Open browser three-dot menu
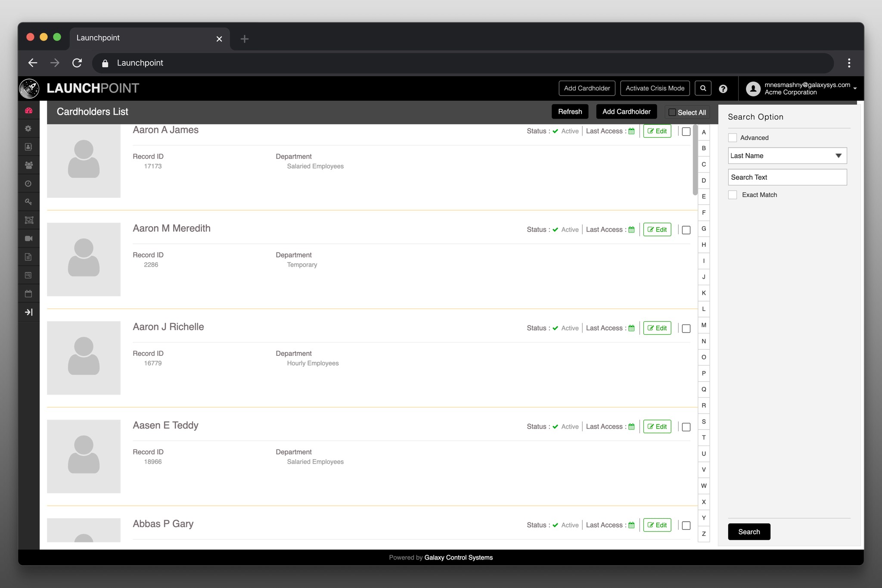The height and width of the screenshot is (588, 882). (x=849, y=63)
